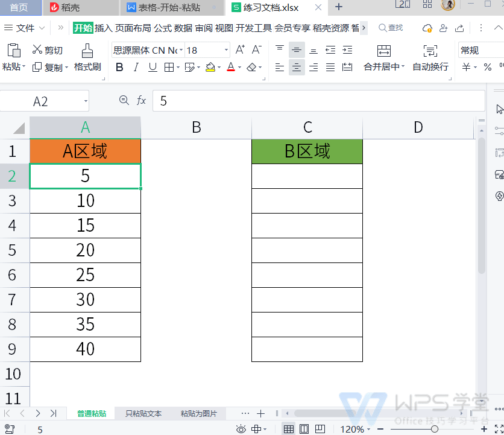Switch to the 公式 (Formulas) tab
This screenshot has width=504, height=435.
163,28
